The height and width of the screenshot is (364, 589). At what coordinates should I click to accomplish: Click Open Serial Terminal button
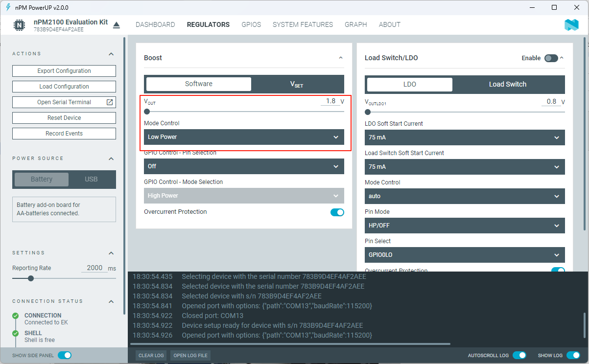tap(64, 102)
